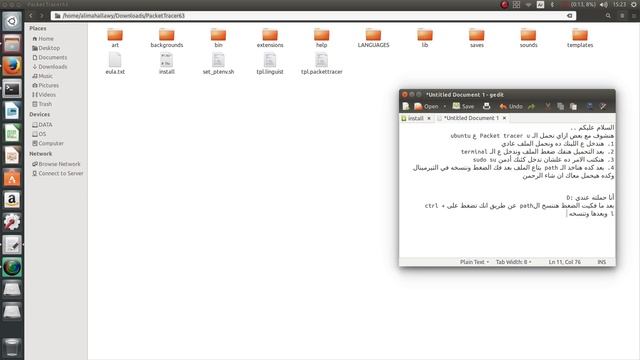Open Terminal from the Ubuntu dock
The width and height of the screenshot is (640, 360).
tap(12, 89)
